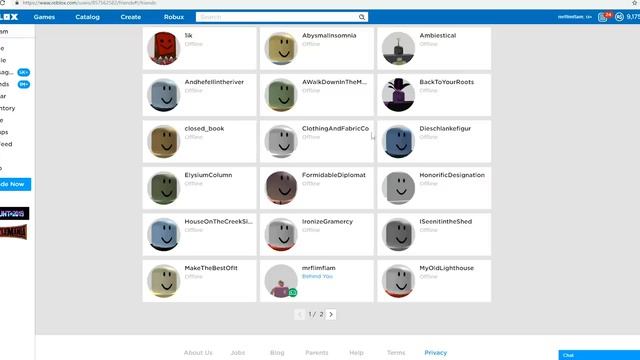Viewport: 640px width, 360px height.
Task: Open ClothingAndFabricCo profile name
Action: click(x=335, y=129)
